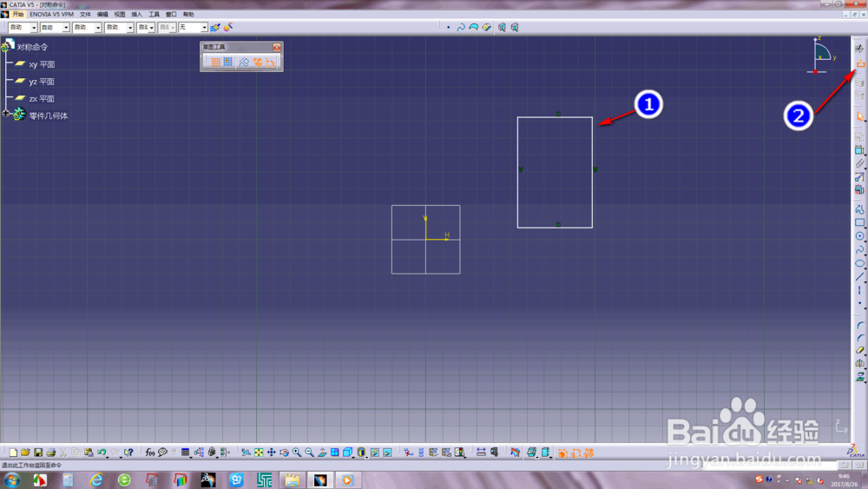The height and width of the screenshot is (489, 868).
Task: Click the Normal View icon
Action: tap(322, 453)
